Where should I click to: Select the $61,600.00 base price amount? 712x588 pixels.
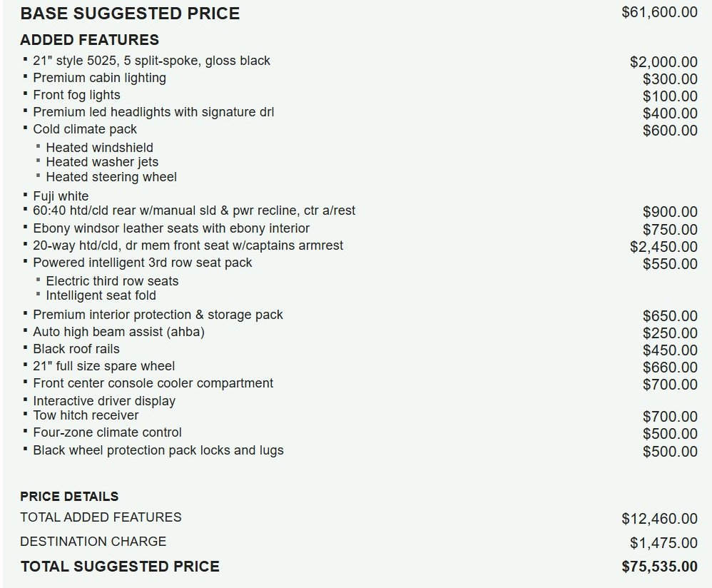659,12
